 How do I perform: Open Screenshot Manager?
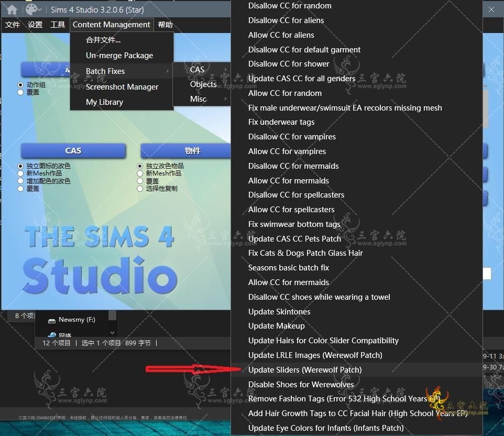click(x=122, y=87)
